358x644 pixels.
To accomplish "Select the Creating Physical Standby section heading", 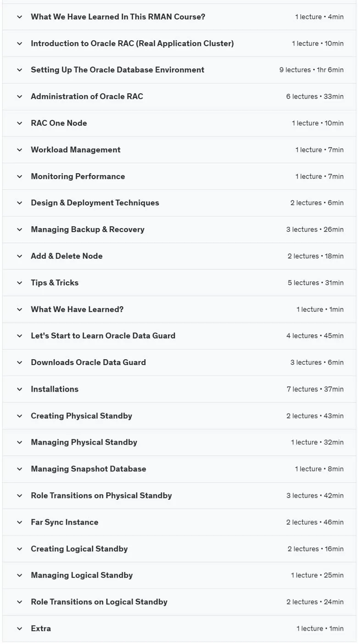I will (x=81, y=416).
